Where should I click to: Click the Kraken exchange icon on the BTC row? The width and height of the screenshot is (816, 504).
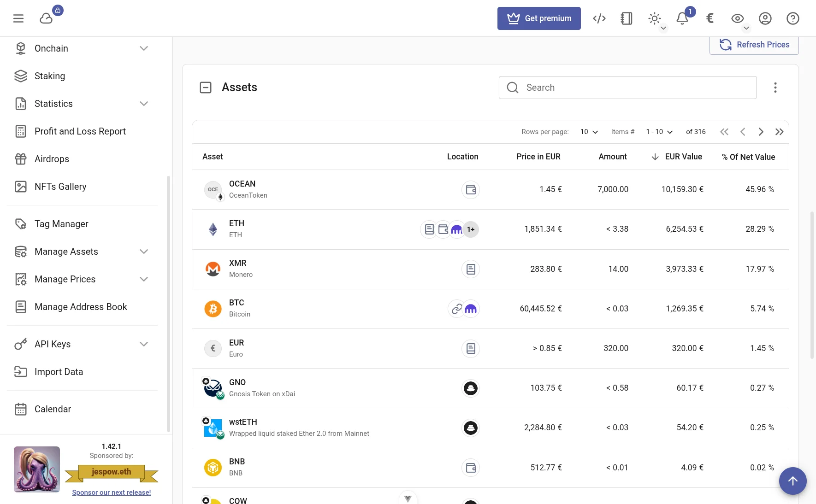click(x=471, y=309)
